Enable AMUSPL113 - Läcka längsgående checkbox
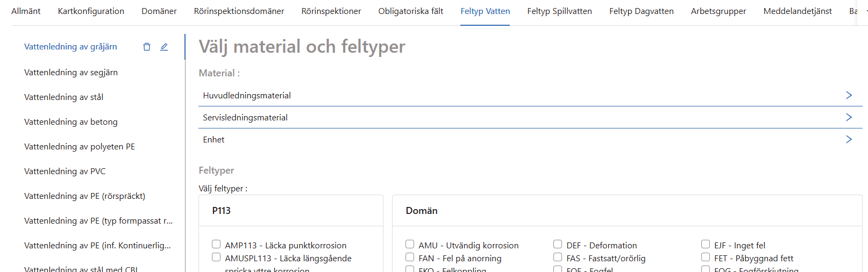This screenshot has width=868, height=272. (216, 257)
